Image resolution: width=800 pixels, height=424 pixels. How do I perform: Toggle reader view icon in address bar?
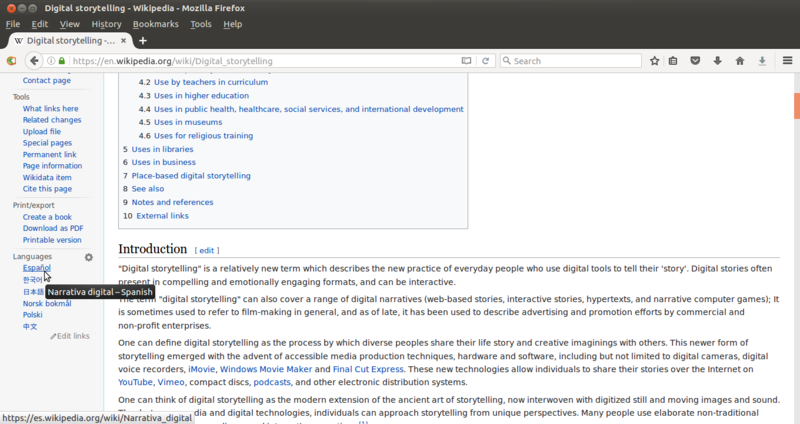point(466,61)
